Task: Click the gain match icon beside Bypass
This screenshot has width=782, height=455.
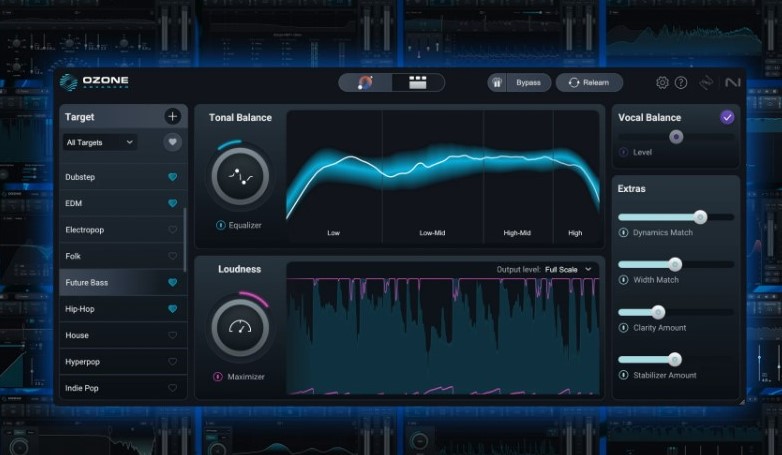Action: tap(497, 83)
